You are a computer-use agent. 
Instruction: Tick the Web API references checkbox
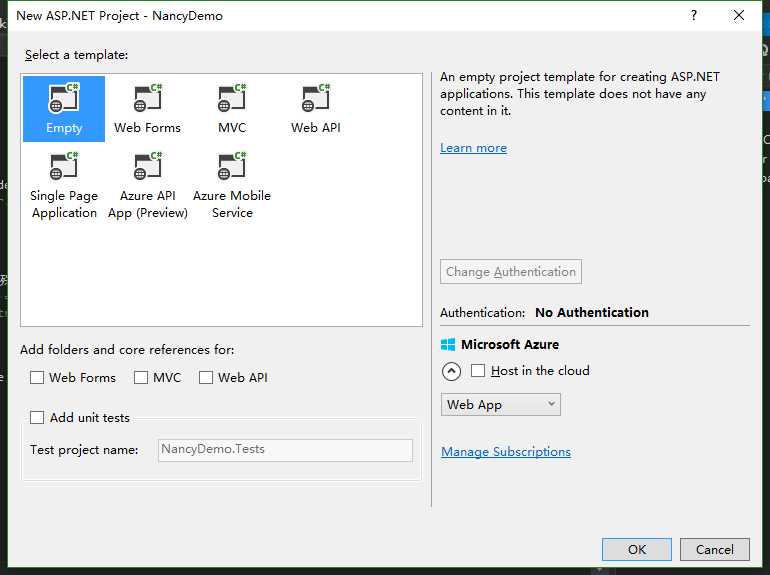coord(206,378)
